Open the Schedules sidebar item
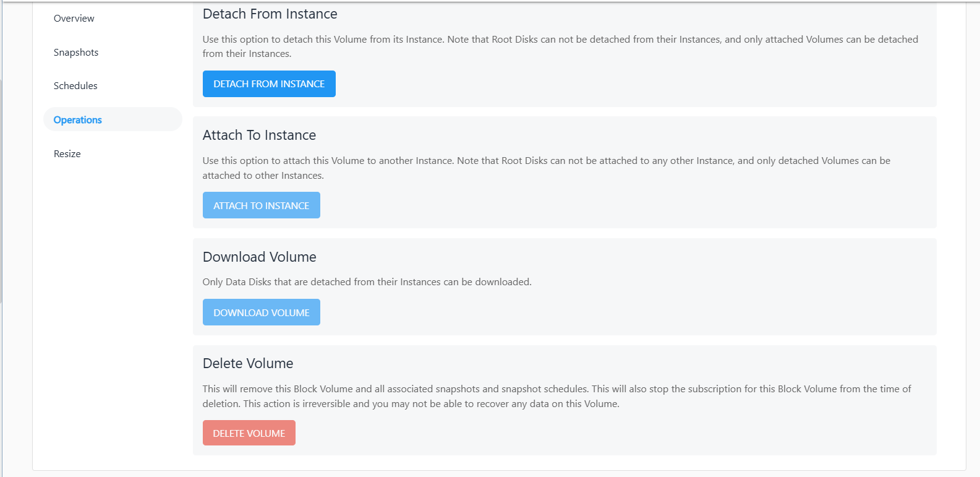The image size is (980, 477). [75, 86]
